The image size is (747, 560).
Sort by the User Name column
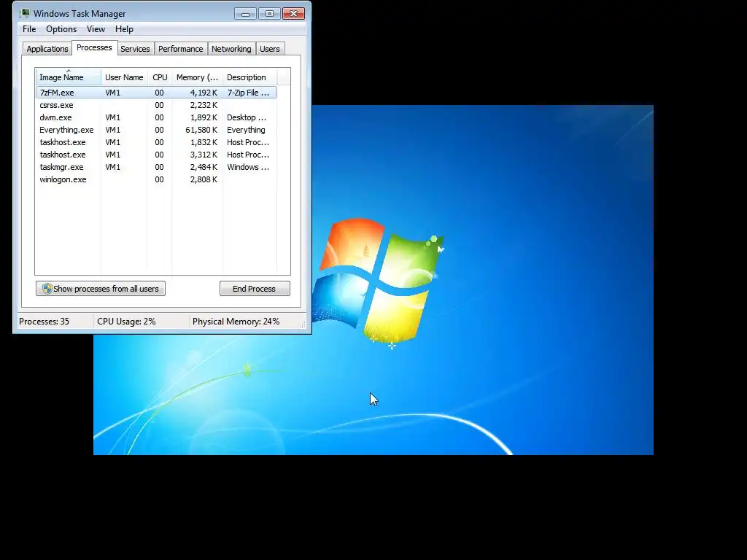click(124, 77)
